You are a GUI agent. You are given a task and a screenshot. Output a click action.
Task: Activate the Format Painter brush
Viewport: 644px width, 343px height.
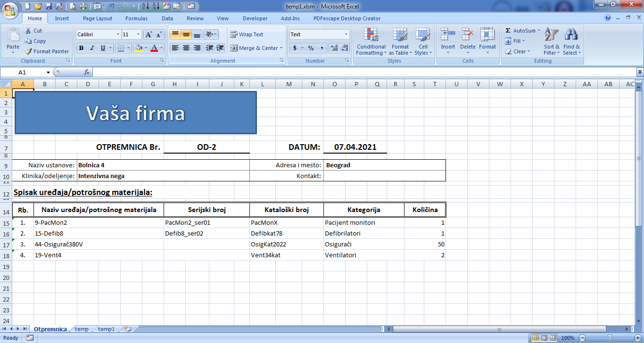click(x=47, y=51)
